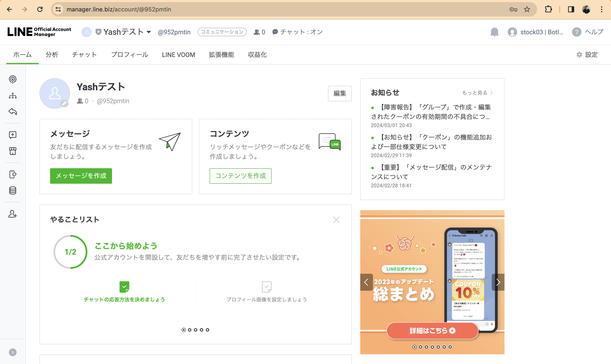The height and width of the screenshot is (364, 611).
Task: Click the broadcast icon in left sidebar
Action: (x=13, y=79)
